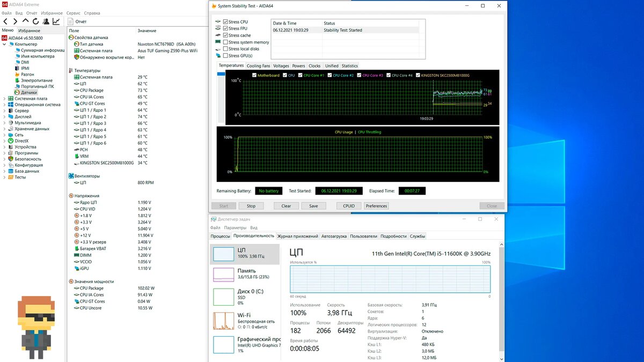Screen dimensions: 644x362
Task: Click the refresh icon in AIDA64 toolbar
Action: click(x=36, y=21)
